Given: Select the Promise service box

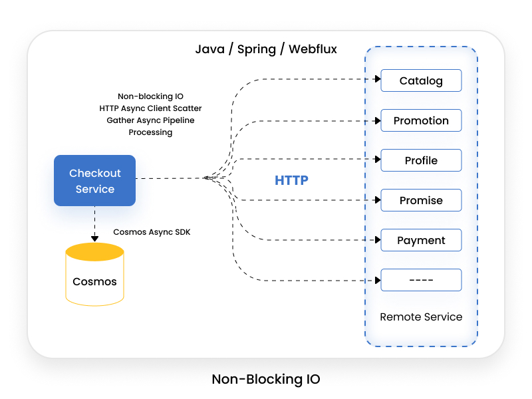Looking at the screenshot, I should pyautogui.click(x=421, y=200).
